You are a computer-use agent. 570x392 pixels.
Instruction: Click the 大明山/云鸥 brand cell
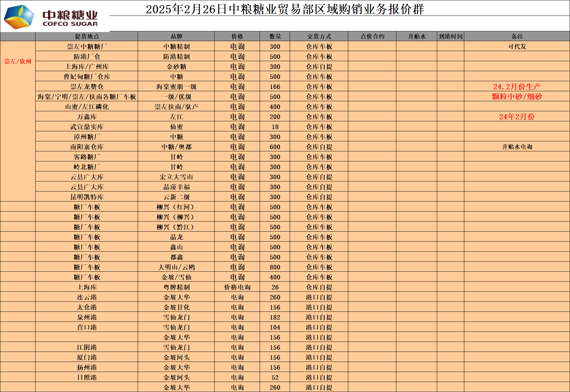click(x=176, y=267)
